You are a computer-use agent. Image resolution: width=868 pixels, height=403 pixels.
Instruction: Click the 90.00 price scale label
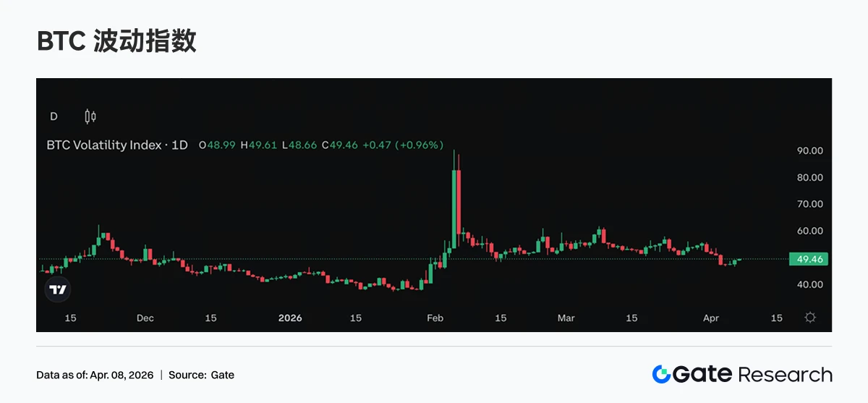coord(808,150)
